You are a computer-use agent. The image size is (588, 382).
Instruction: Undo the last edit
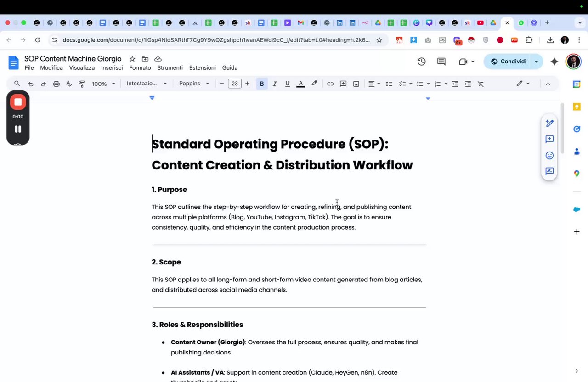pyautogui.click(x=31, y=84)
